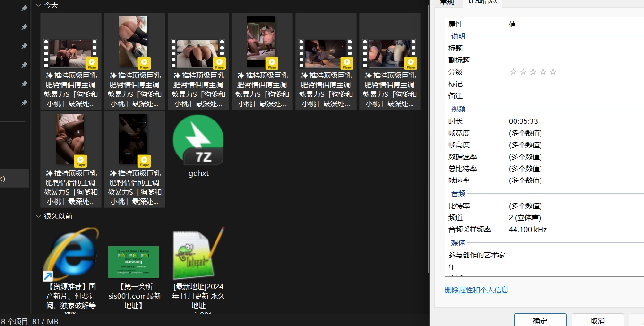Select the 时长 property row

520,121
